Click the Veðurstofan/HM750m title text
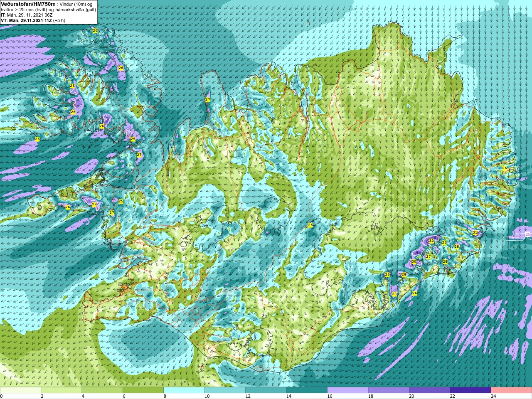The width and height of the screenshot is (532, 399). (x=28, y=4)
